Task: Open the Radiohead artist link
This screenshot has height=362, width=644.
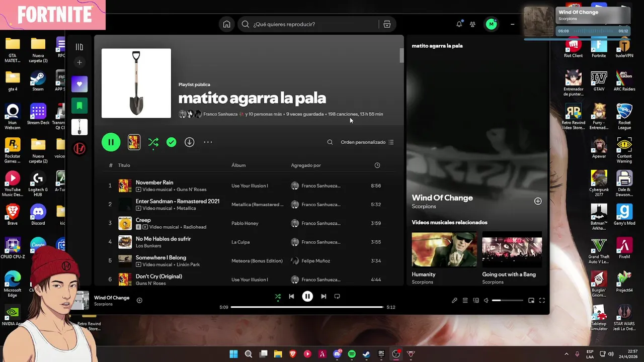Action: [x=195, y=227]
